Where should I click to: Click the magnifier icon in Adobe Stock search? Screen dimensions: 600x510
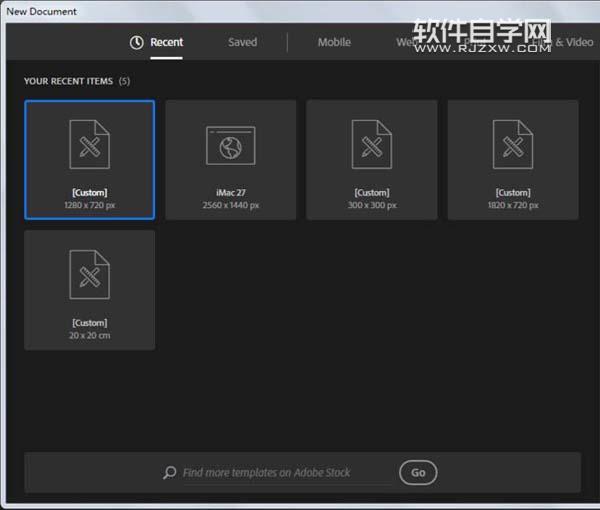170,473
